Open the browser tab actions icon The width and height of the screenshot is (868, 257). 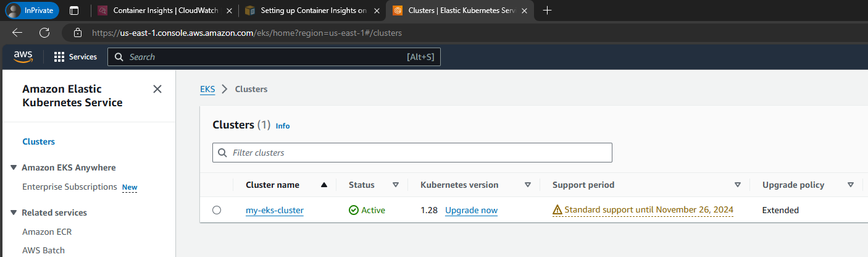[74, 11]
